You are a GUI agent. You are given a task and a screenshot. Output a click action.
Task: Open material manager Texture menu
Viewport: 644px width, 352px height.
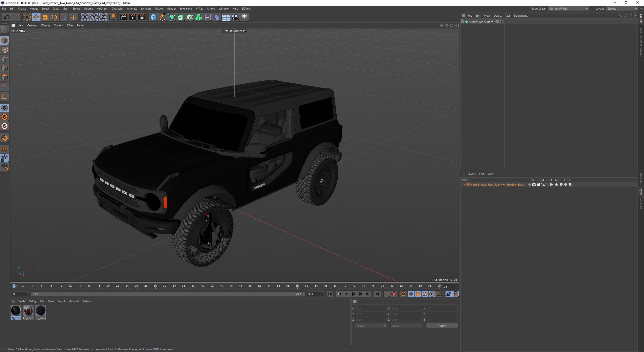(87, 301)
